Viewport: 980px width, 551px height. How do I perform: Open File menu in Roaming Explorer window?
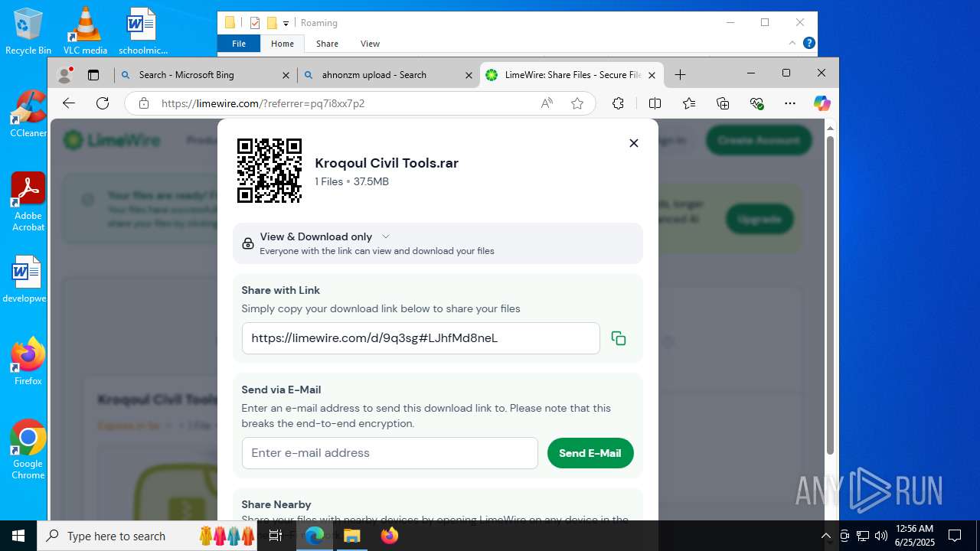tap(239, 44)
